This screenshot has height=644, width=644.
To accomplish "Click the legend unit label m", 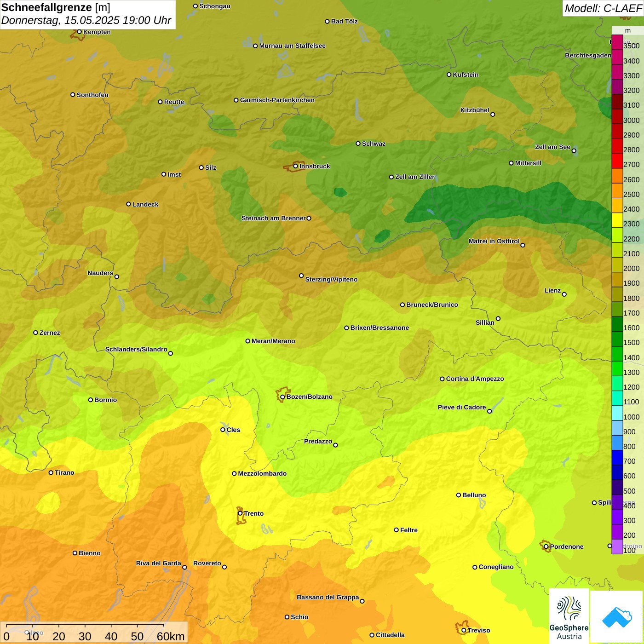I will pos(628,30).
